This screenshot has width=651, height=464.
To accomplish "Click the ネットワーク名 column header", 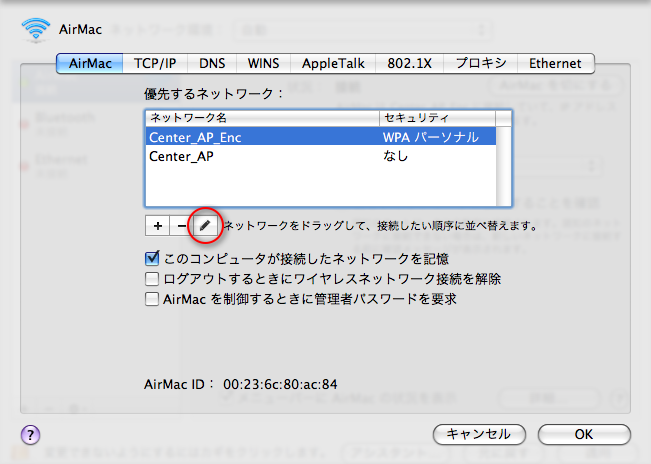I will pyautogui.click(x=262, y=118).
